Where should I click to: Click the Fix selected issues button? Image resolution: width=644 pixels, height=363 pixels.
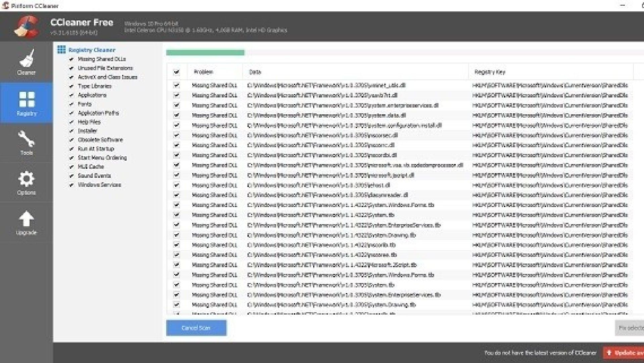click(630, 328)
